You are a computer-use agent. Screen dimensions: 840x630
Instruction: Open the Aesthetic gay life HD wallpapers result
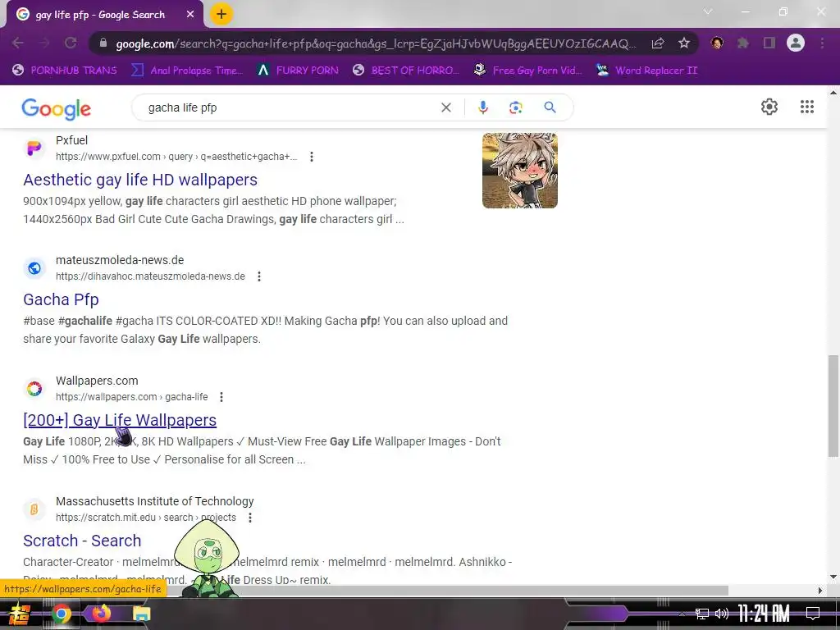pyautogui.click(x=140, y=180)
